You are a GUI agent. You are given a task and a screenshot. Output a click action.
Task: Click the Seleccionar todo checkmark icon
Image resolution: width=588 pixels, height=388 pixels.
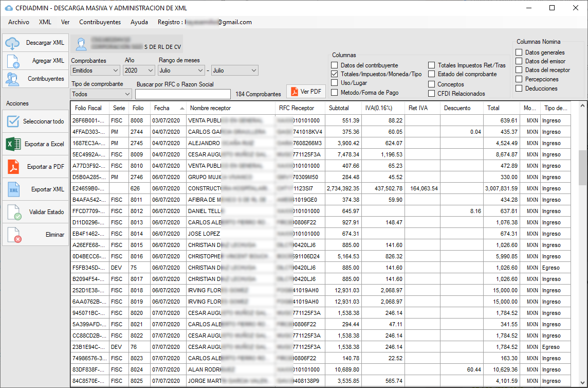tap(12, 121)
